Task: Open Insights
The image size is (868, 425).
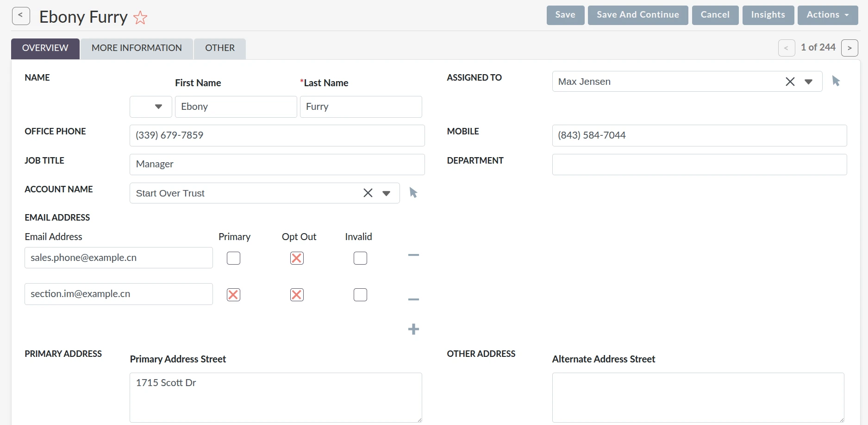Action: click(768, 15)
